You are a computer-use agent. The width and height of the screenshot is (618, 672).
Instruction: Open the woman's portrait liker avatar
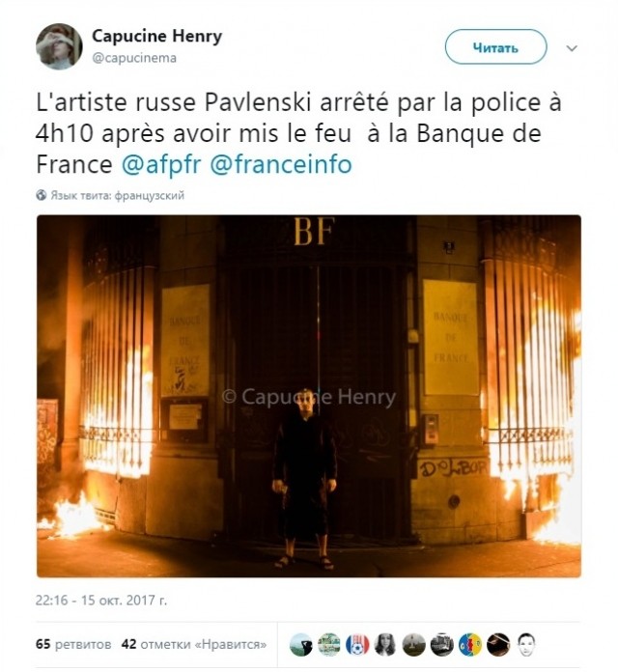385,645
